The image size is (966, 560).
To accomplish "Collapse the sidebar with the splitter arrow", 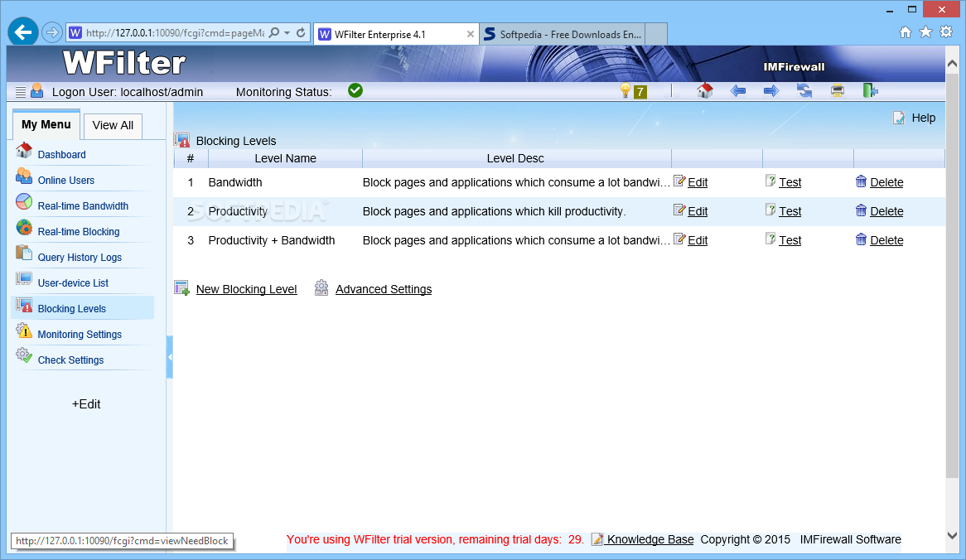I will coord(169,357).
